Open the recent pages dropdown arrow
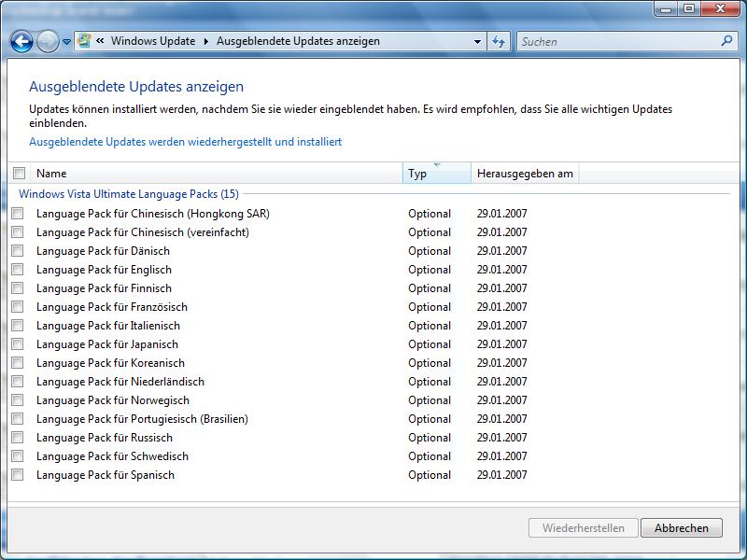This screenshot has width=747, height=560. (66, 42)
